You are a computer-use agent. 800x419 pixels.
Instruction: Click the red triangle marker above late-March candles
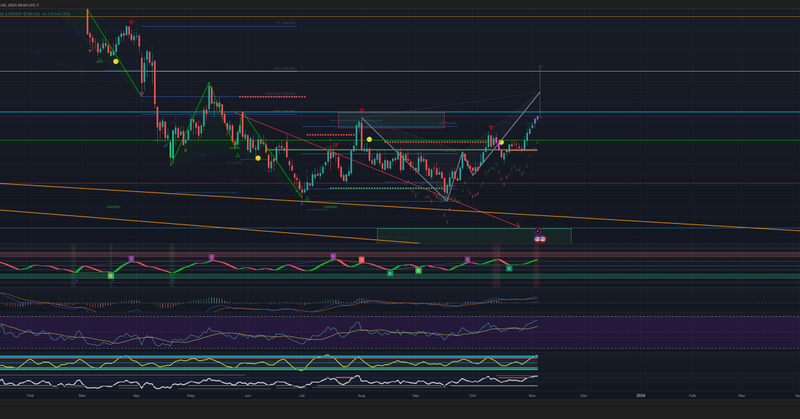tap(131, 23)
